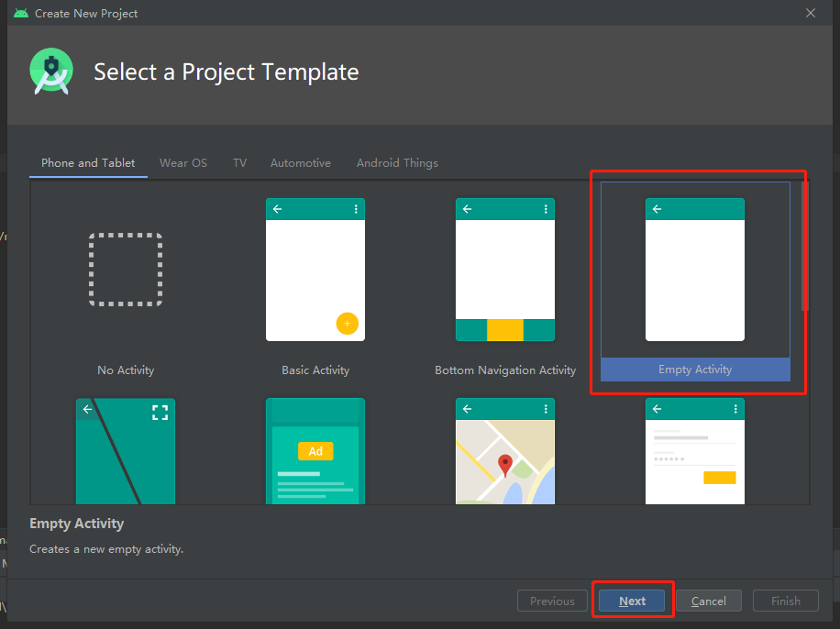Select the Phone and Tablet tab

pos(88,162)
